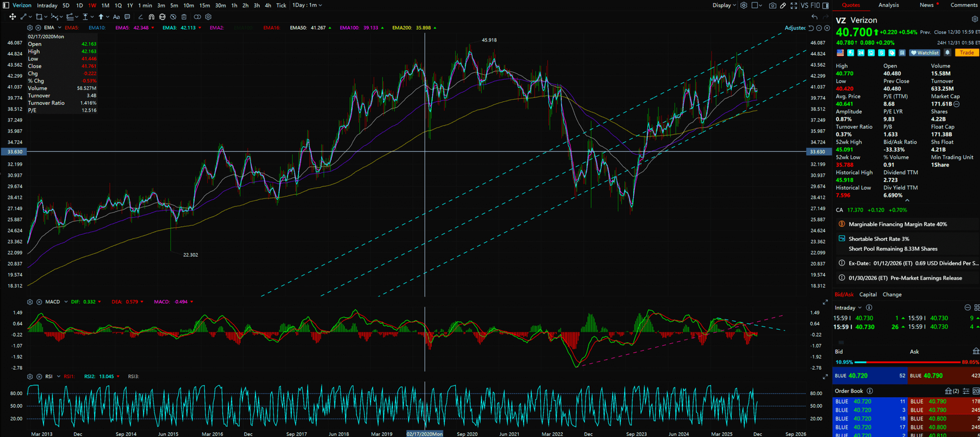Hide all drawings with eye-slash icon
Screen dimensions: 980x437
173,17
